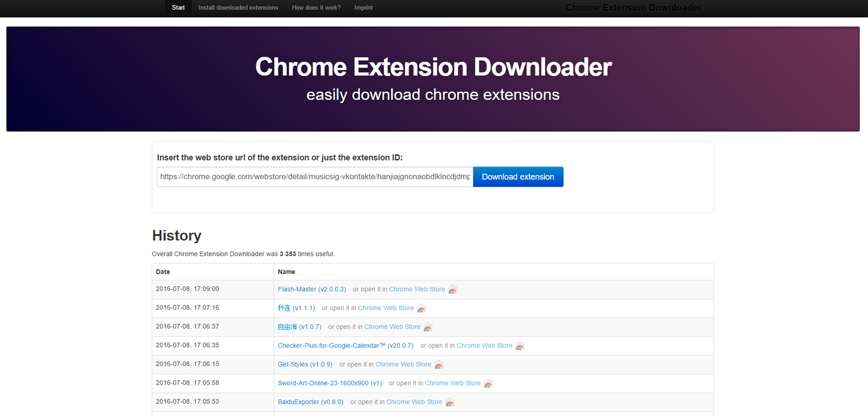Viewport: 868px width, 416px height.
Task: Click the Date column header
Action: coord(163,272)
